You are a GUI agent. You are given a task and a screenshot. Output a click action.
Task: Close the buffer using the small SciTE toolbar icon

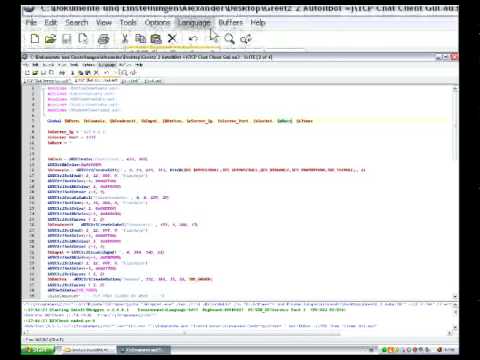[x=51, y=72]
